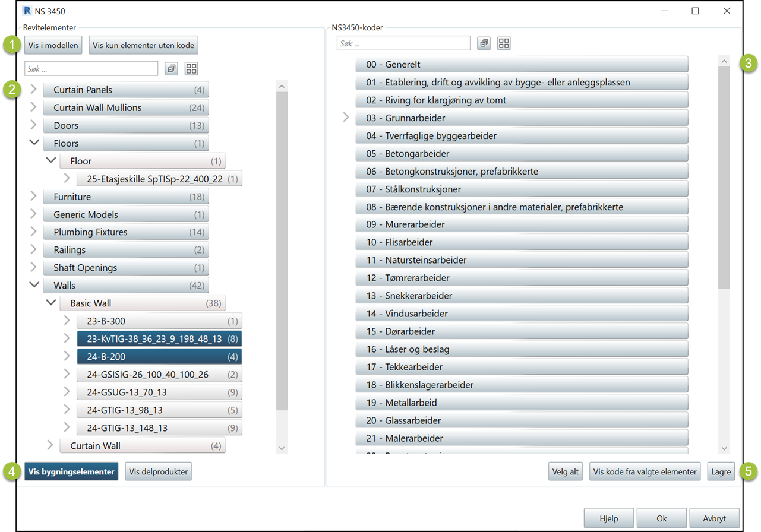Viewport: 761px width, 532px height.
Task: Cancel dialog with Avbryt
Action: [715, 518]
